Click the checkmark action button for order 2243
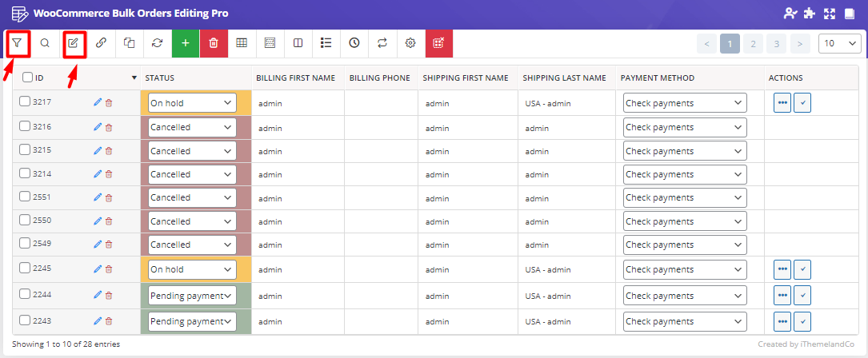Screen dimensions: 868x358 tap(802, 321)
